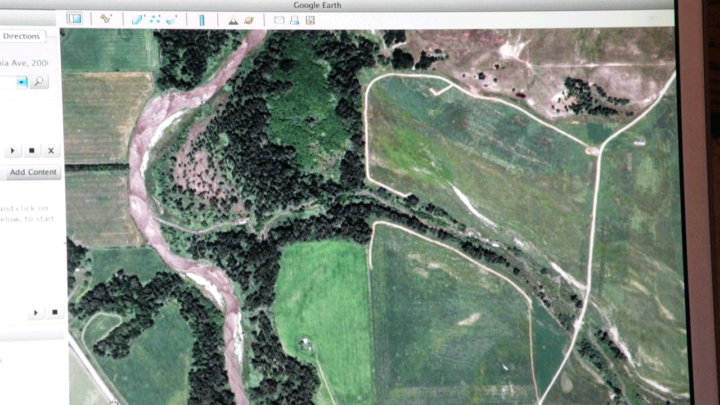Switch to Sky planet view icon
Image resolution: width=720 pixels, height=405 pixels.
(x=248, y=18)
